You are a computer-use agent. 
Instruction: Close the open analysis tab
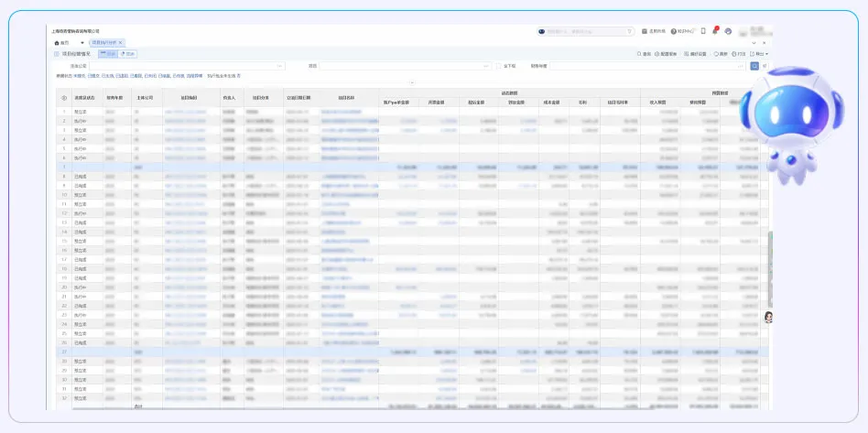[120, 43]
